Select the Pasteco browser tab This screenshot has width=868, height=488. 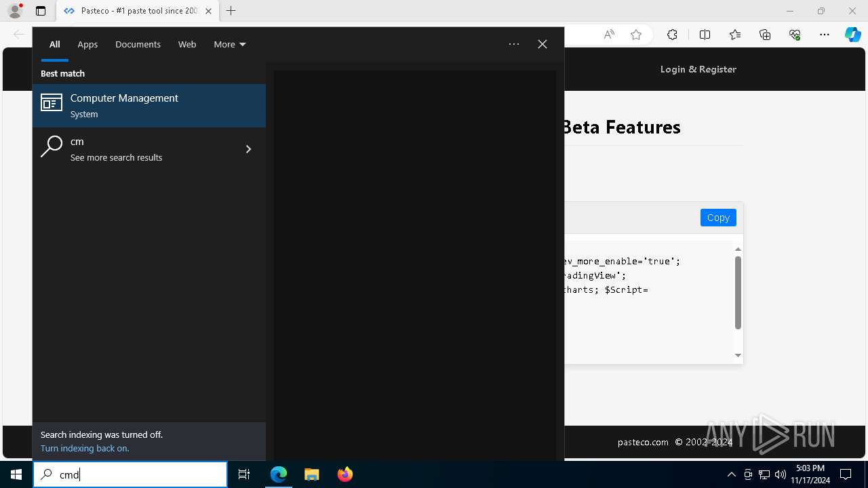(138, 11)
